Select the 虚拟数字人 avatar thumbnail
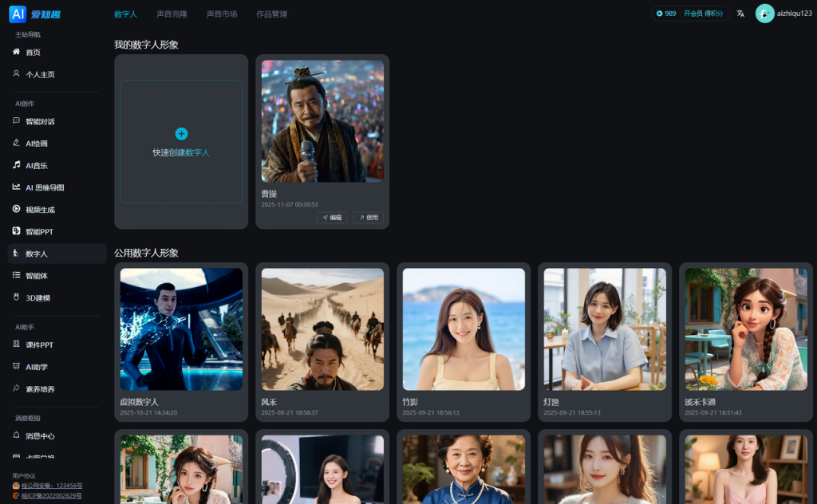Screen dimensions: 817x504 (181, 329)
